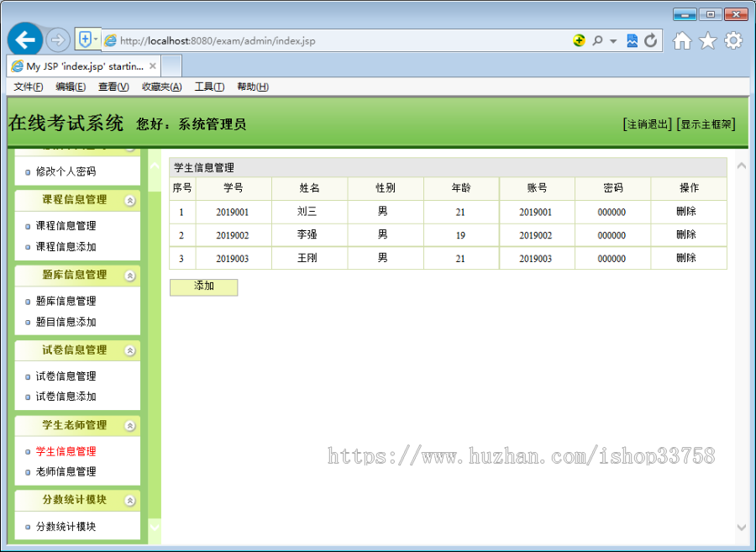Open the favorites star icon

707,39
